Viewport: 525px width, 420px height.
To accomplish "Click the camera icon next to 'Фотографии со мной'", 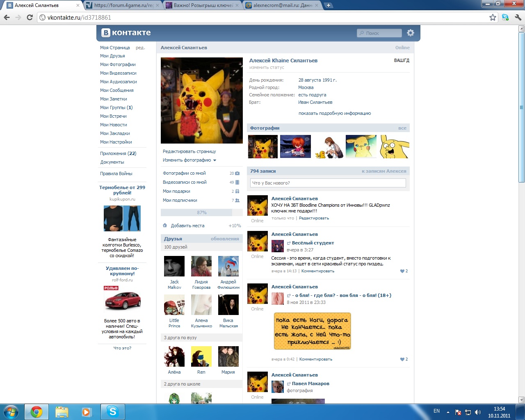I will (x=237, y=173).
